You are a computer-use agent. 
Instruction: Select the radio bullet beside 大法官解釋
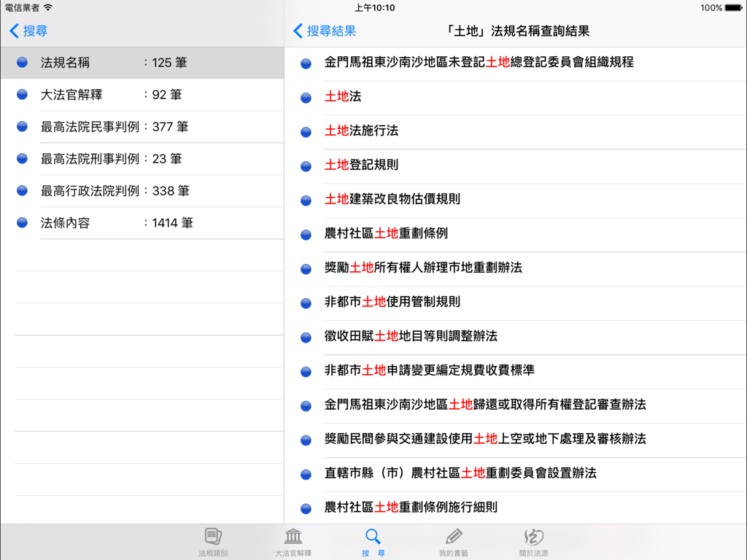(x=21, y=95)
